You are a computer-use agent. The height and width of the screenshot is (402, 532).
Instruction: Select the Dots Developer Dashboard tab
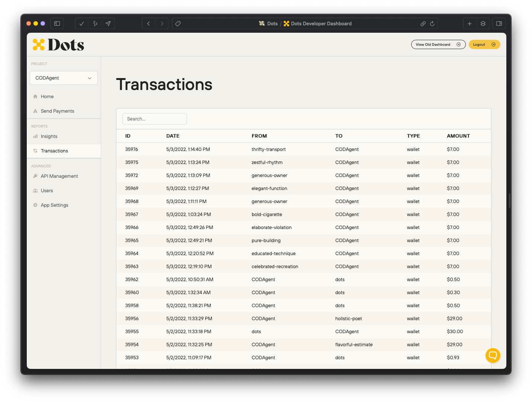pos(317,23)
